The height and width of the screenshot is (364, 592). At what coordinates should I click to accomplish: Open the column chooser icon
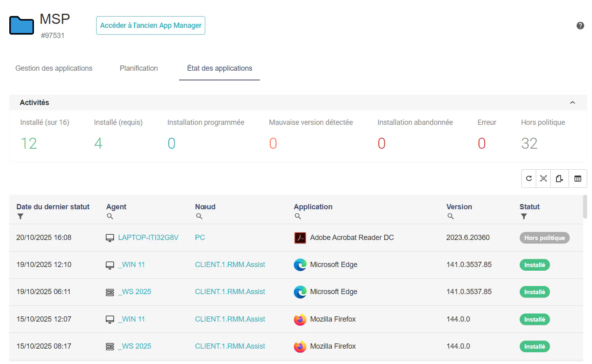[x=578, y=179]
